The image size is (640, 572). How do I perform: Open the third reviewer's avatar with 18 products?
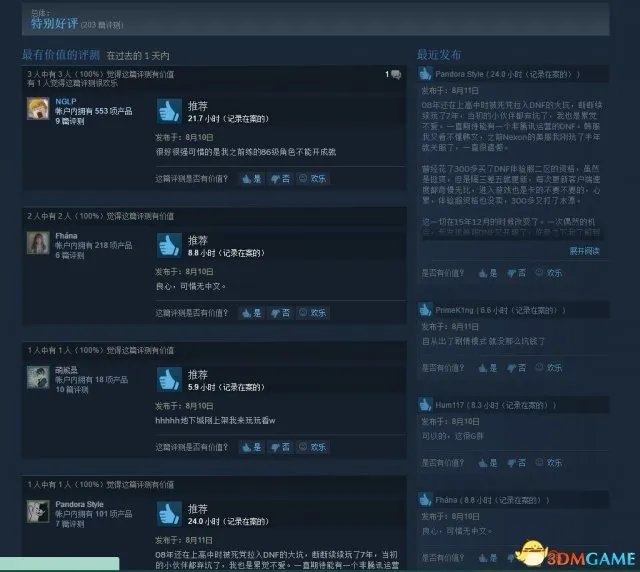[x=38, y=377]
